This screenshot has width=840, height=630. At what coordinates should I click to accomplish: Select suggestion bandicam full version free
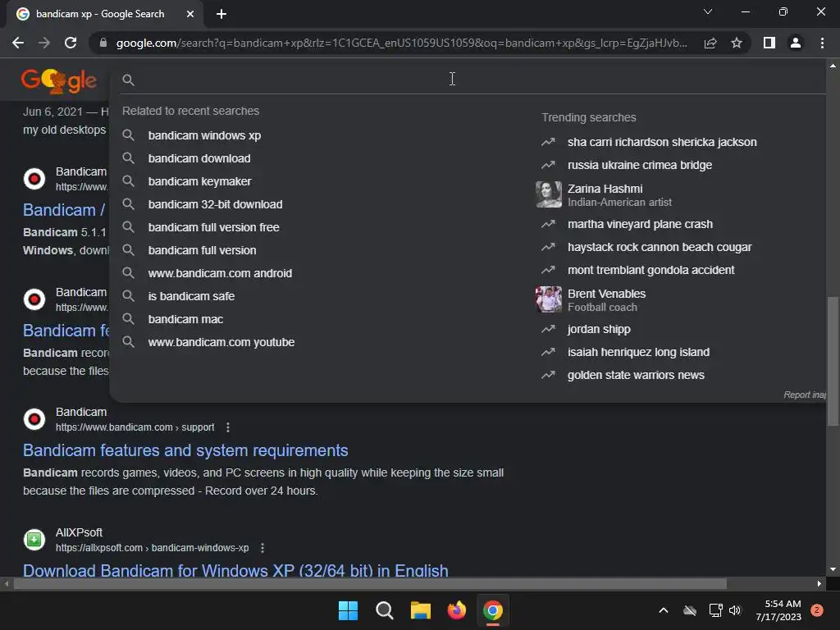tap(213, 228)
